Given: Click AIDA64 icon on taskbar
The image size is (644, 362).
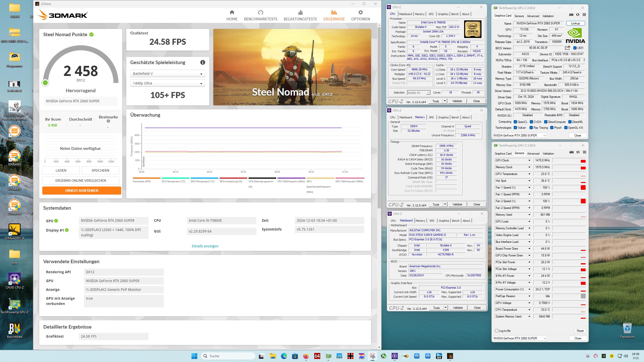Looking at the screenshot, I should click(x=317, y=356).
